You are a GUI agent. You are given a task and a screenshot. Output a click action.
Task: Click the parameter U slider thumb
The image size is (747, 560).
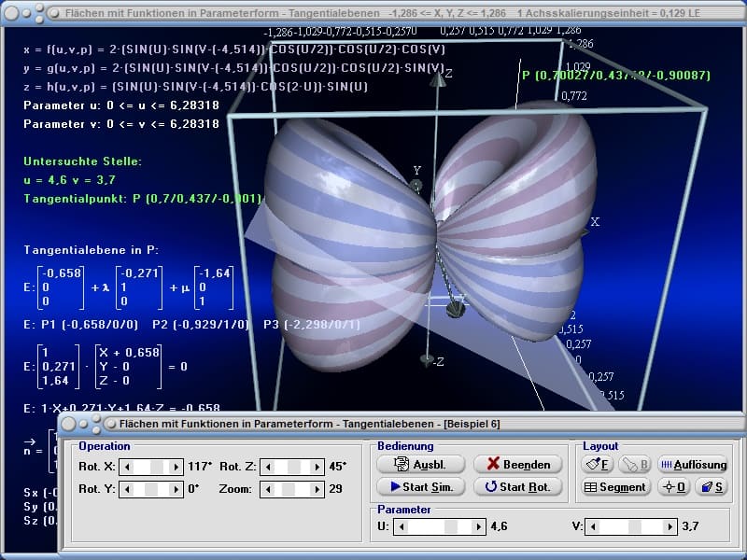[451, 526]
